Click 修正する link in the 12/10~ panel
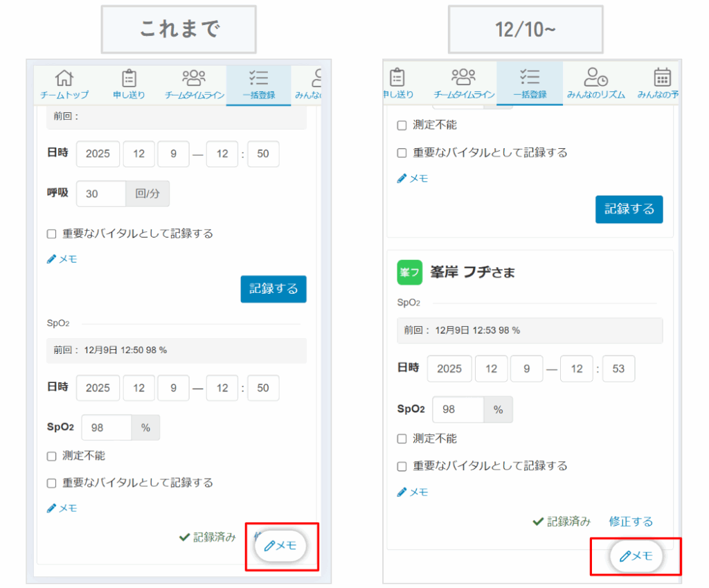Viewport: 709px width, 588px height. tap(631, 522)
